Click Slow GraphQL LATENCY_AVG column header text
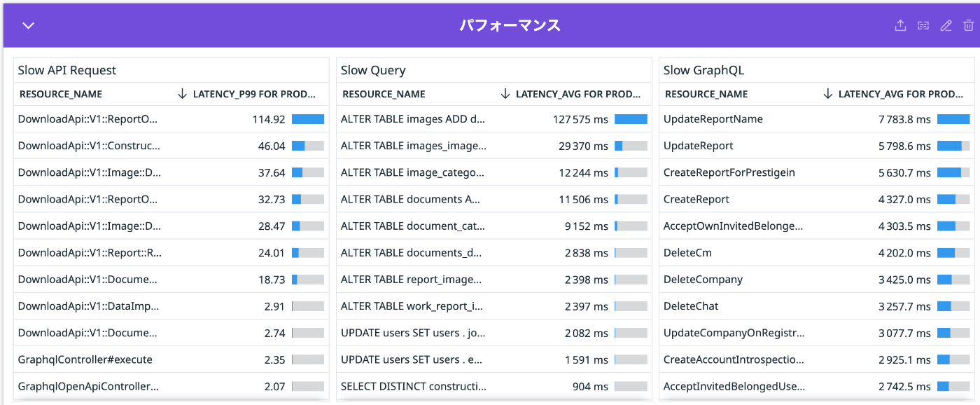This screenshot has height=405, width=980. pos(900,94)
